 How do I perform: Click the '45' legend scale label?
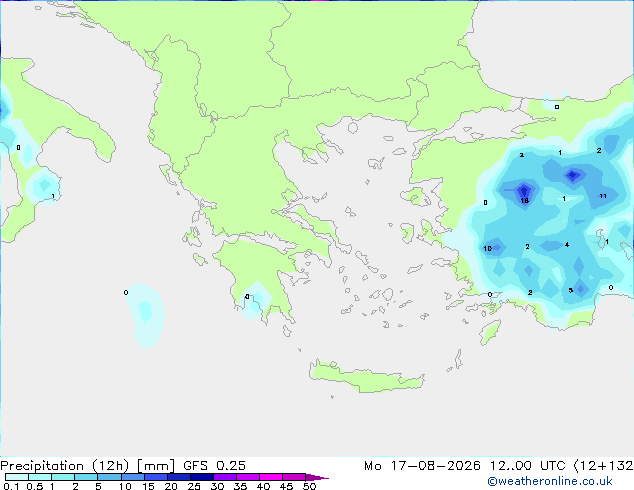pyautogui.click(x=286, y=486)
